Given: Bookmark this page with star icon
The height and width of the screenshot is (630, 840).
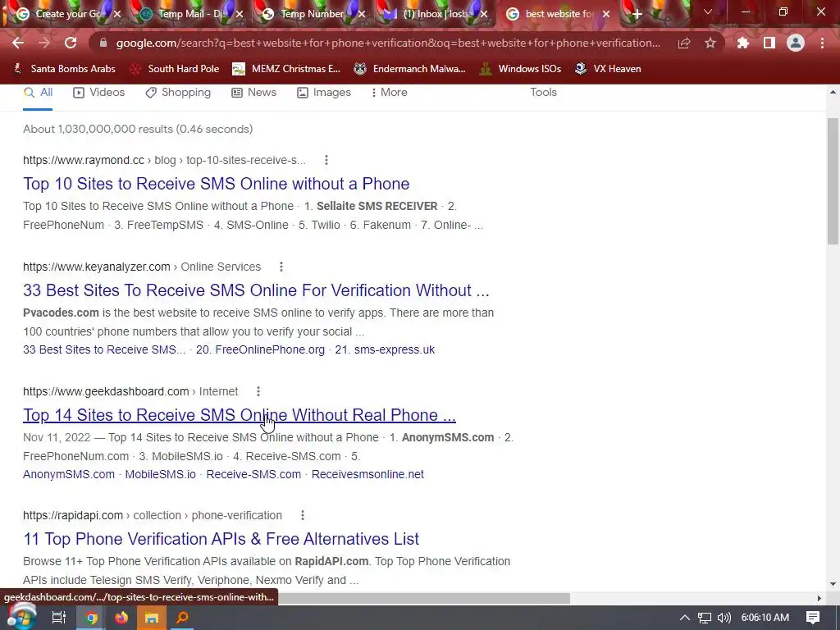Looking at the screenshot, I should click(x=710, y=43).
